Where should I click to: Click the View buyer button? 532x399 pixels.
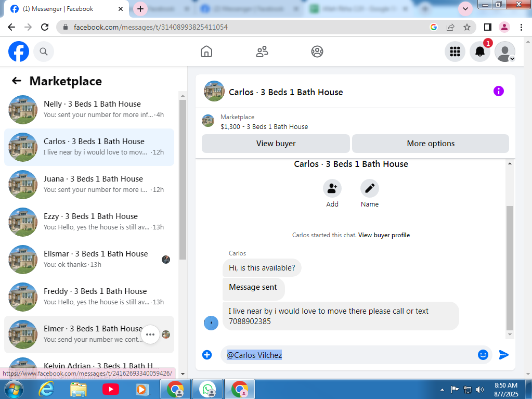click(x=276, y=144)
